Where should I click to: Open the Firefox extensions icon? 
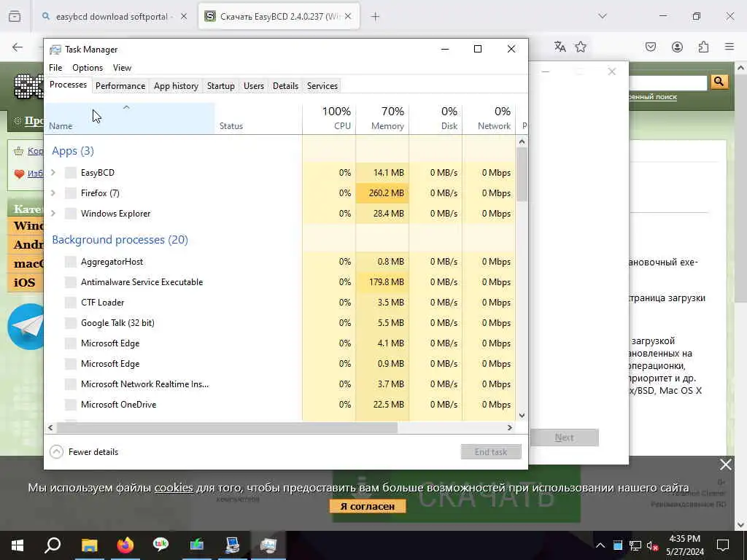[703, 47]
